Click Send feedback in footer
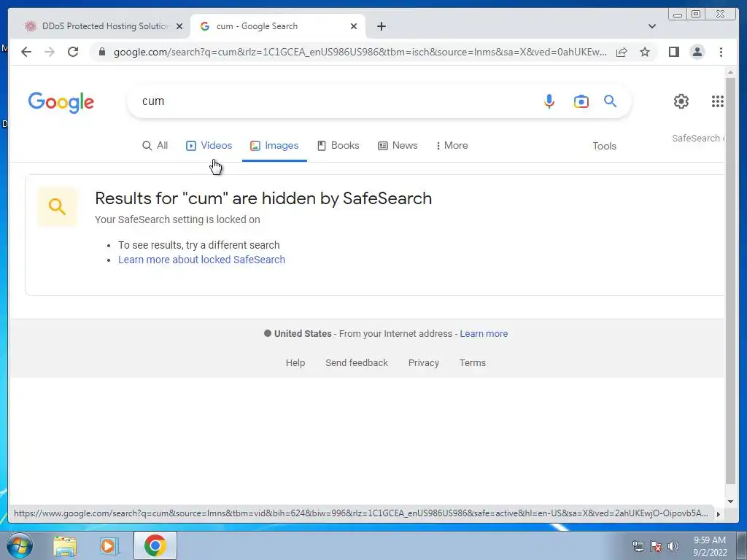 (x=356, y=363)
